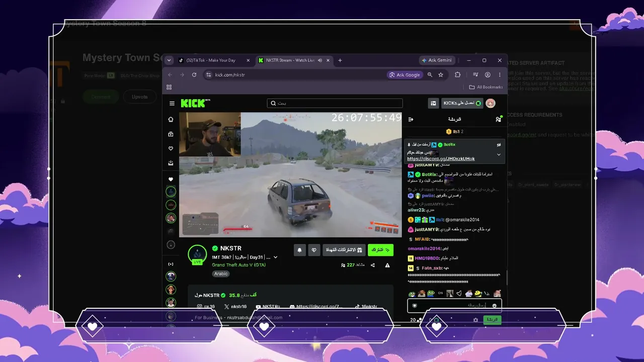
Task: Open the apps grid in bookmarks bar
Action: (169, 87)
